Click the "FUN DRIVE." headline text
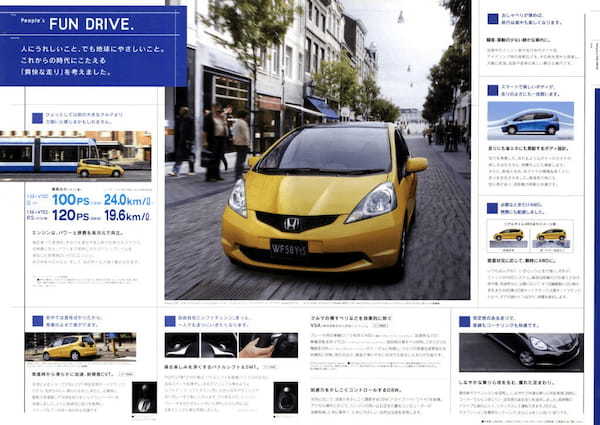The height and width of the screenshot is (425, 600). point(91,24)
